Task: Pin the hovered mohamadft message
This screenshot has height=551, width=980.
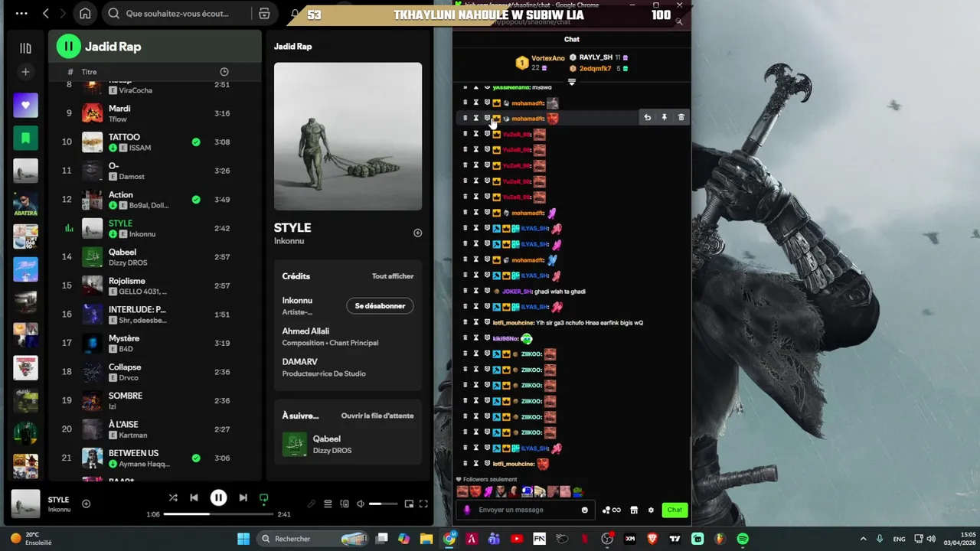Action: pyautogui.click(x=664, y=118)
